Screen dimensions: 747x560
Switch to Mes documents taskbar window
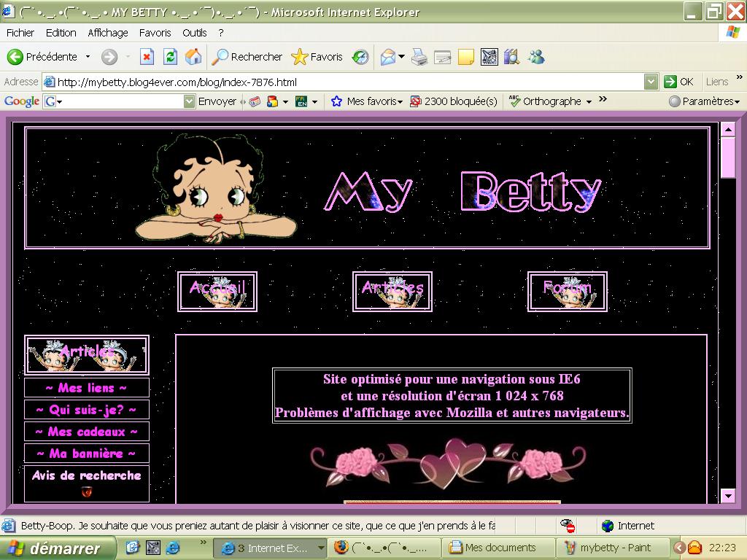(498, 548)
